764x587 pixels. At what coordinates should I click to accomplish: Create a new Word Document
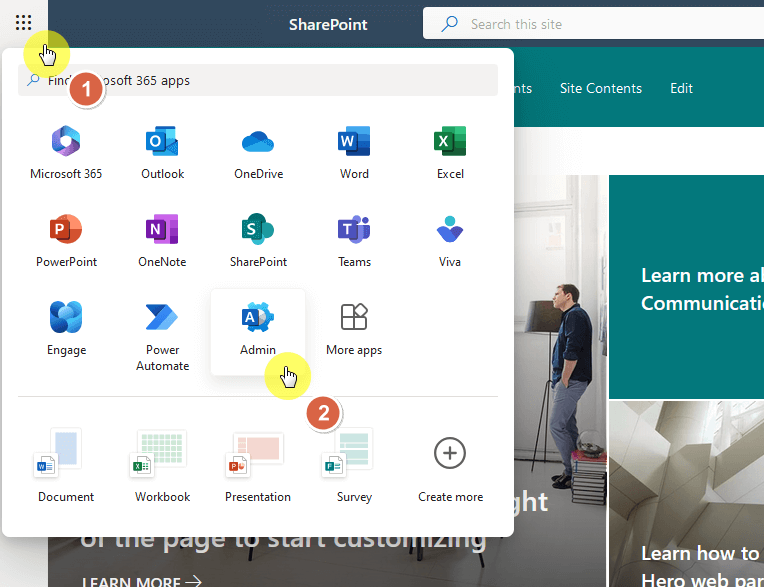(66, 465)
